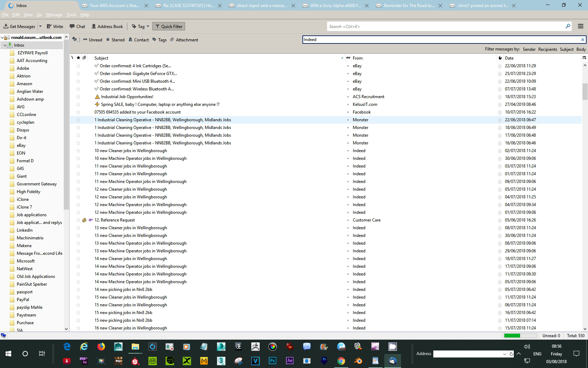This screenshot has width=588, height=368.
Task: Launch Firefox from the taskbar
Action: coord(101,347)
